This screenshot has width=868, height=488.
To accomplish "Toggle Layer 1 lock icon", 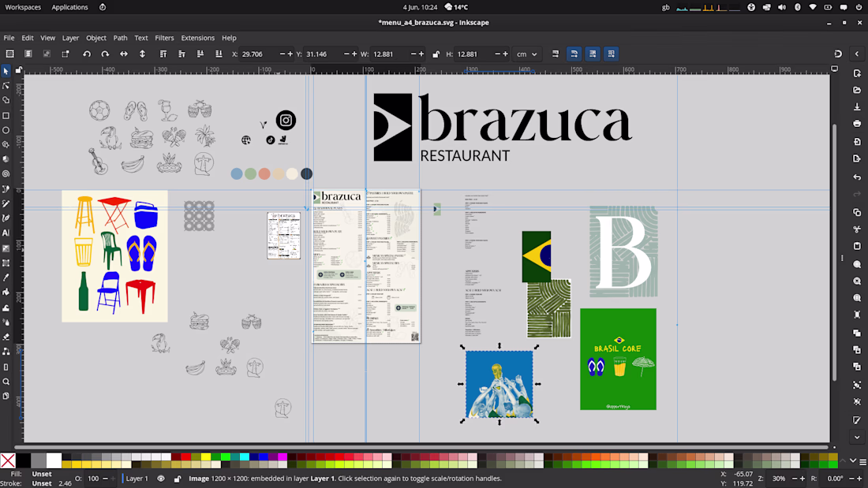I will point(177,479).
